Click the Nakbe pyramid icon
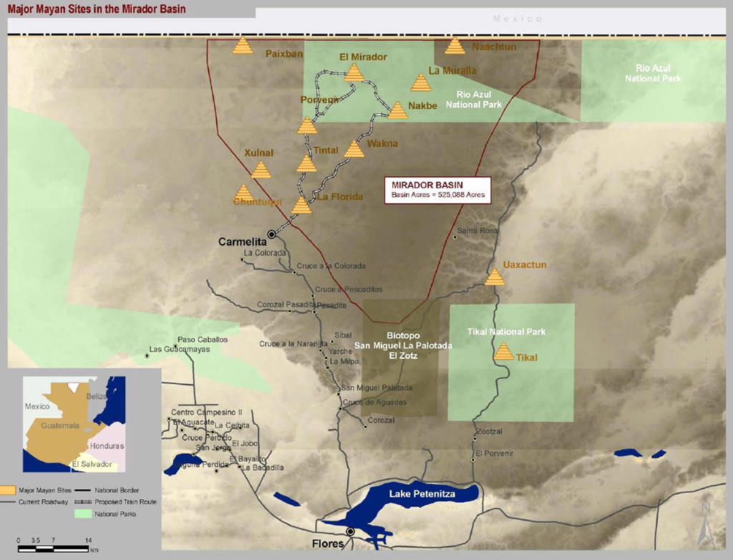This screenshot has height=560, width=733. coord(397,110)
